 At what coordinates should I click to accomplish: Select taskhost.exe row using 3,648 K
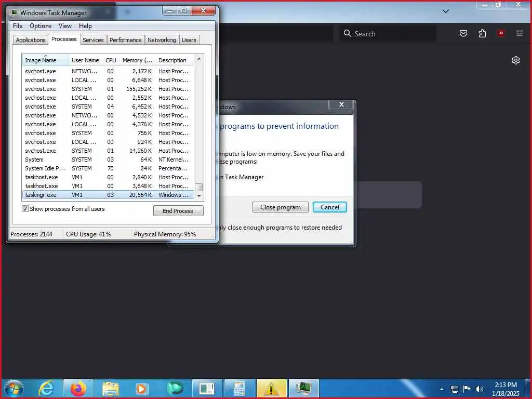click(x=108, y=186)
